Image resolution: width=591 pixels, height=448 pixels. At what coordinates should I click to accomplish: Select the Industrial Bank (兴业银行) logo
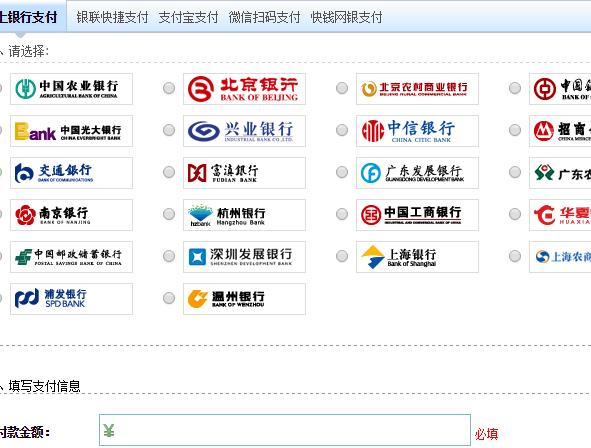click(244, 131)
